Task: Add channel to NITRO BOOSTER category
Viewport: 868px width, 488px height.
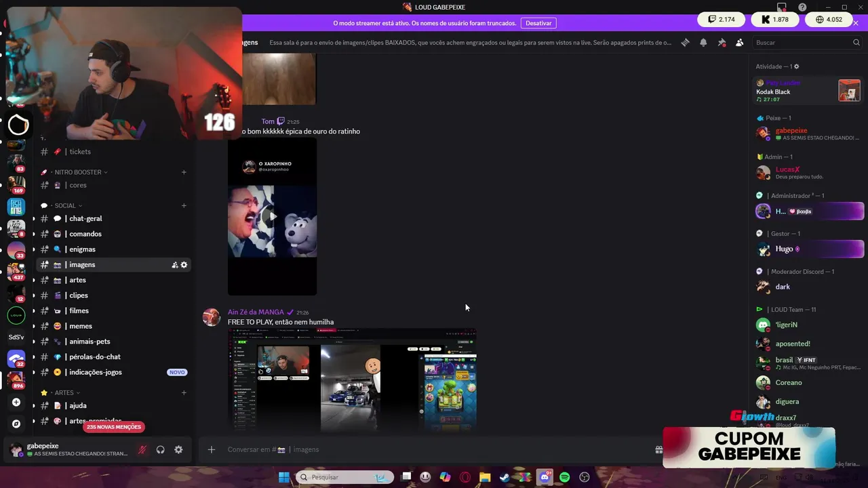Action: click(184, 172)
